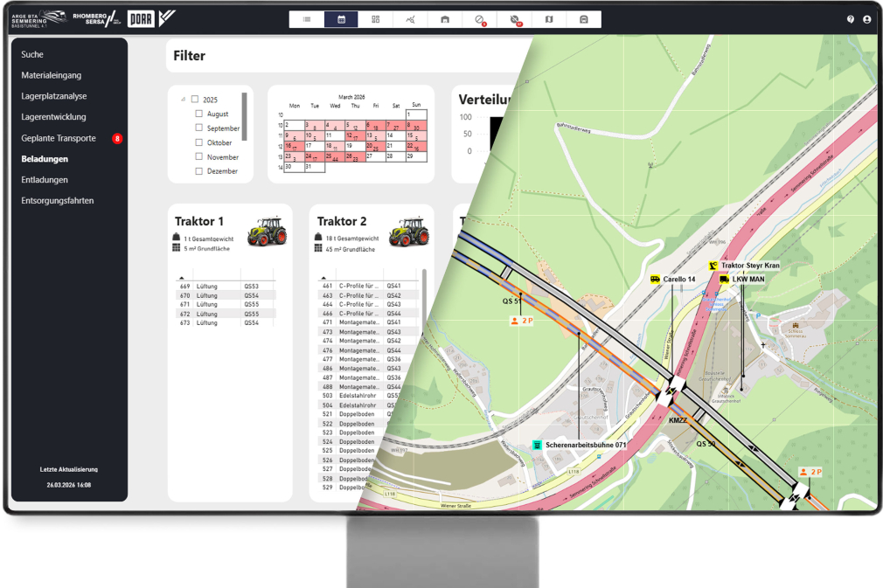Check the November filter checkbox
883x588 pixels.
tap(198, 156)
